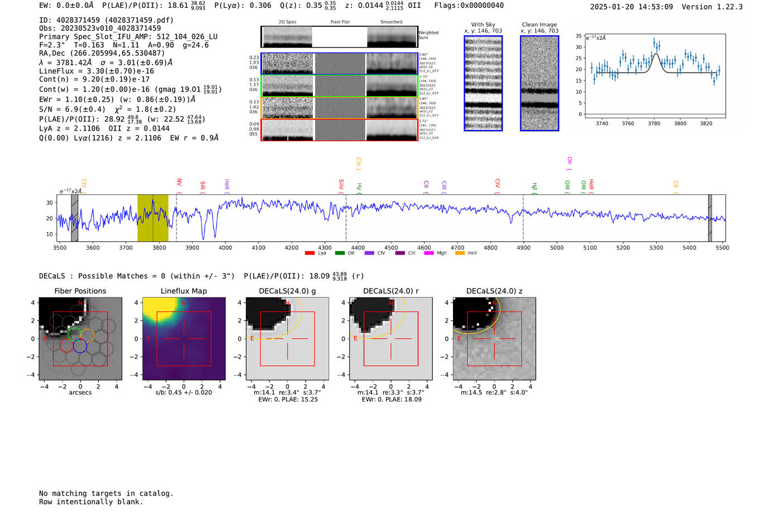The image size is (782, 532).
Task: Select the Primary Spec_Slot_IFU_AMP line
Action: point(128,37)
